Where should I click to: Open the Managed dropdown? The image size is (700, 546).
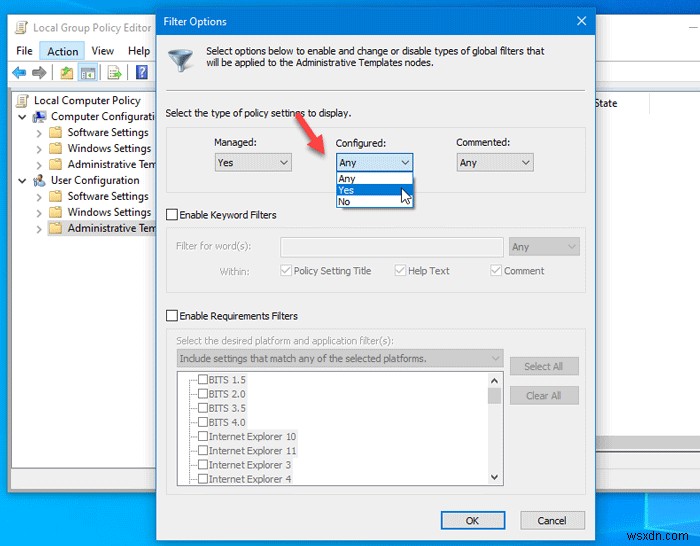(253, 163)
